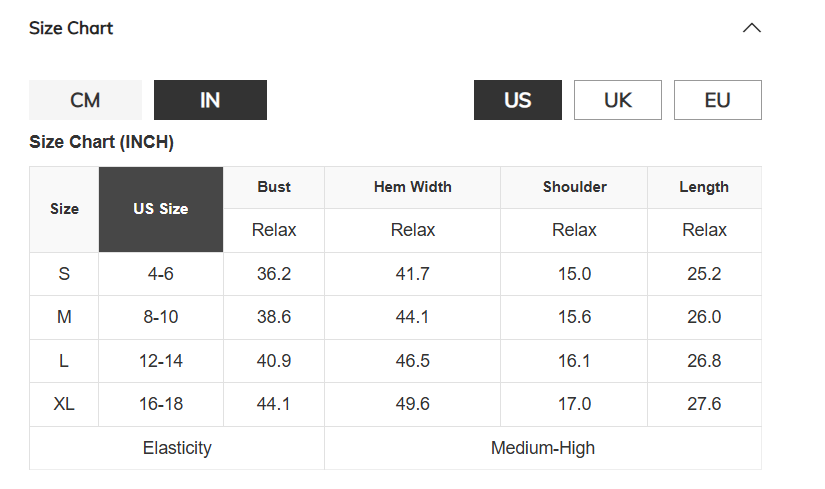Select the L size row label
This screenshot has height=489, width=825.
pyautogui.click(x=64, y=361)
